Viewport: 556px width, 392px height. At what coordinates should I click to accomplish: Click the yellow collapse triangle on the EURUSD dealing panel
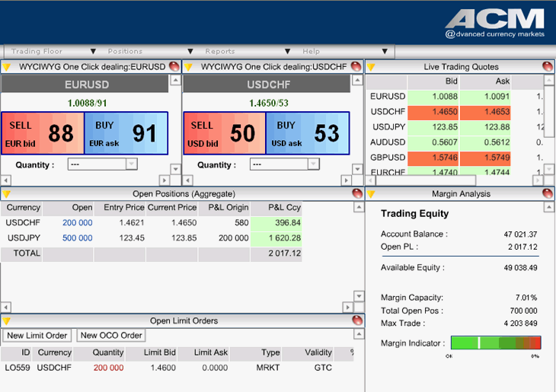click(x=7, y=67)
